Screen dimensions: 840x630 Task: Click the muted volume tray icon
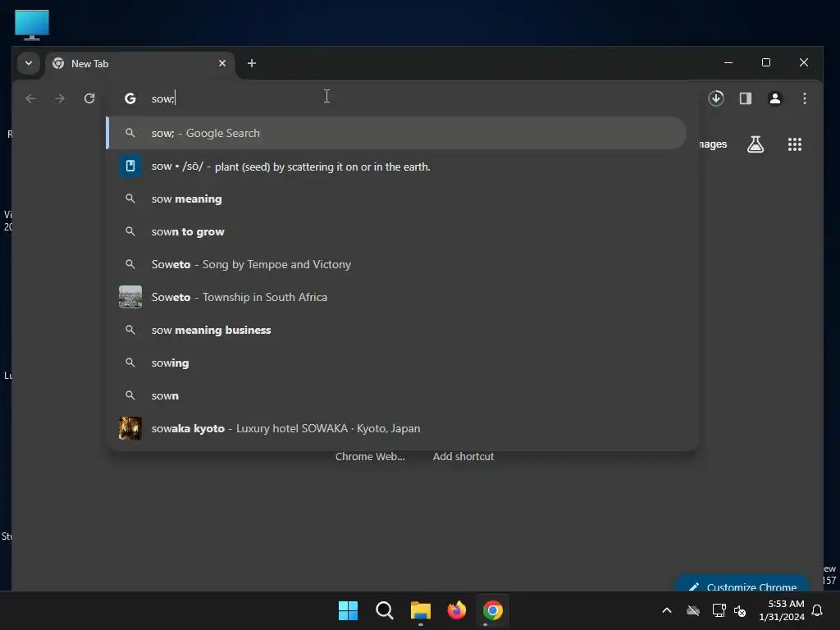(x=740, y=610)
